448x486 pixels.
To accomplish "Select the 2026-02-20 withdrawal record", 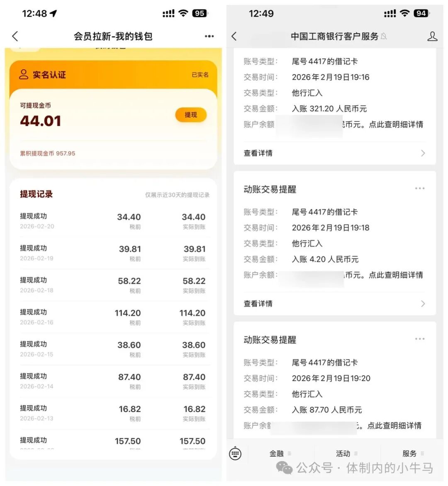I will point(113,221).
